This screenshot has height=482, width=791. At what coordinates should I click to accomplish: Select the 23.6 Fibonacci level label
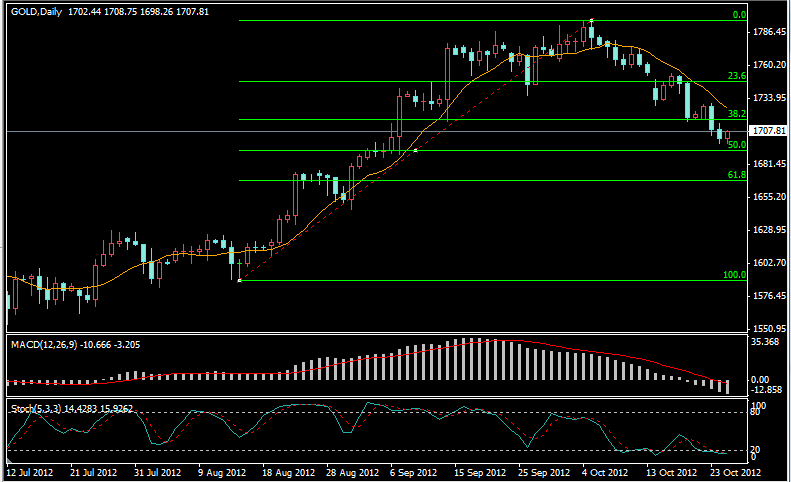(x=737, y=76)
